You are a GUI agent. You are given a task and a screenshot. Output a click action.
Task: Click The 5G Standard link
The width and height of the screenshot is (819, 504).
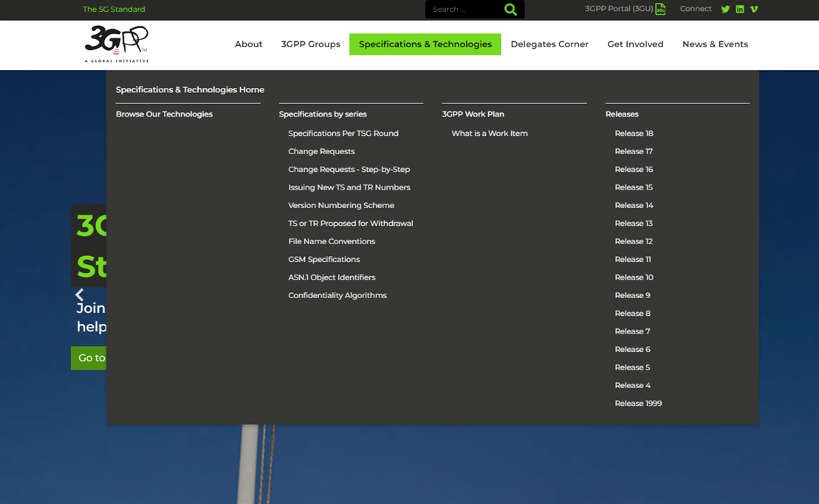point(114,9)
